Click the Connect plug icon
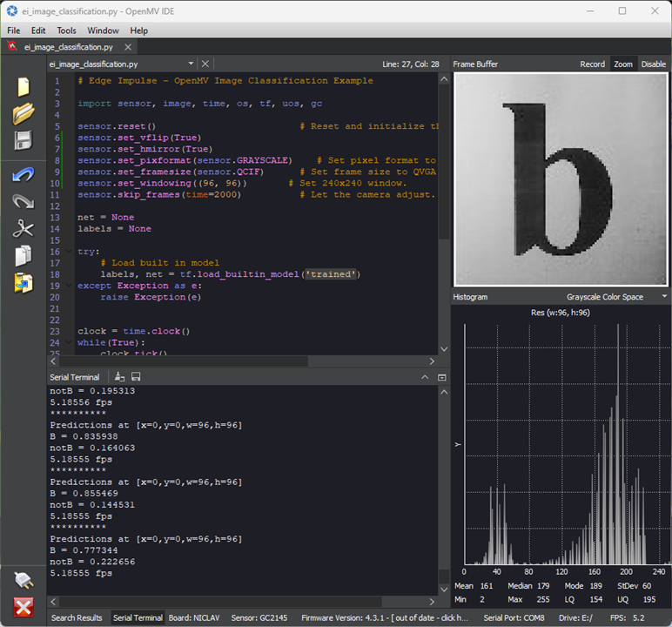The image size is (672, 627). point(24,580)
